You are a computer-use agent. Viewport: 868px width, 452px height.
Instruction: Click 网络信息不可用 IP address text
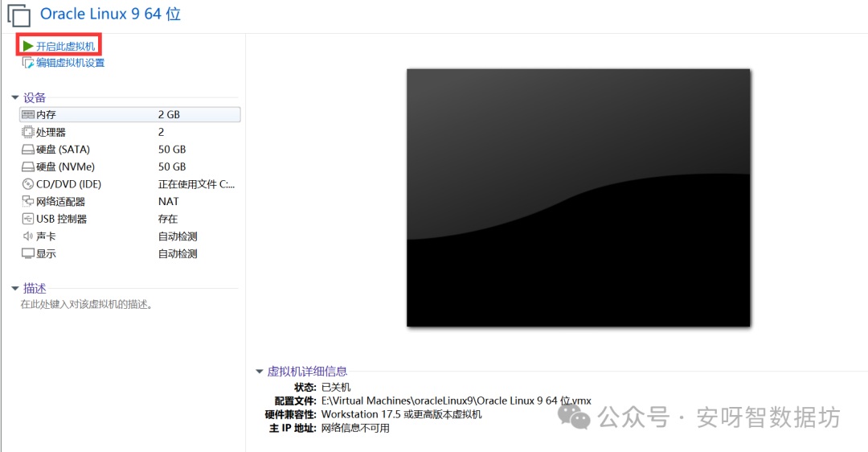click(355, 428)
